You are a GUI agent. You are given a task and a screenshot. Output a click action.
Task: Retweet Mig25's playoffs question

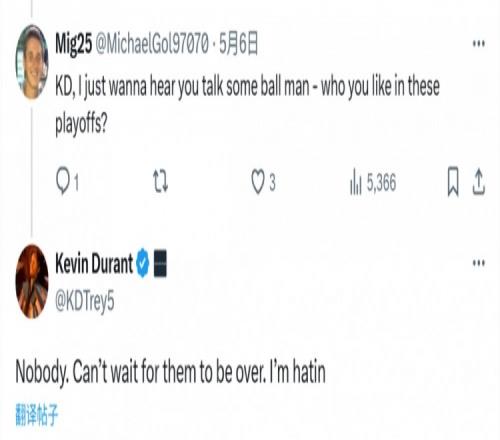160,182
